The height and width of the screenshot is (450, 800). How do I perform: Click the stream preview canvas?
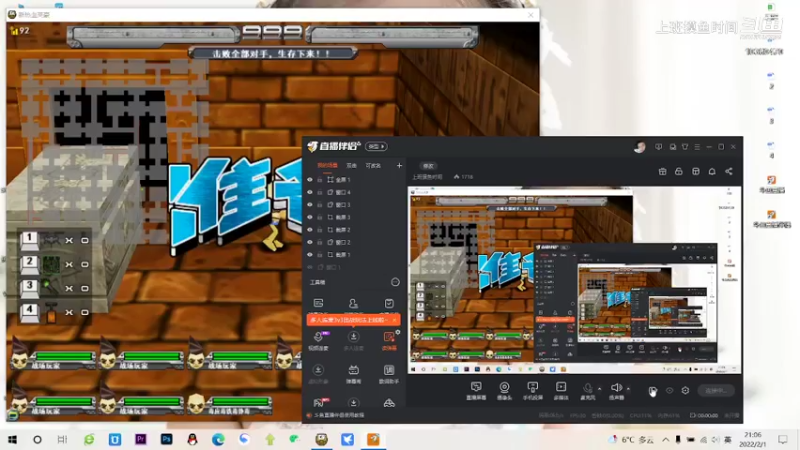(x=574, y=280)
